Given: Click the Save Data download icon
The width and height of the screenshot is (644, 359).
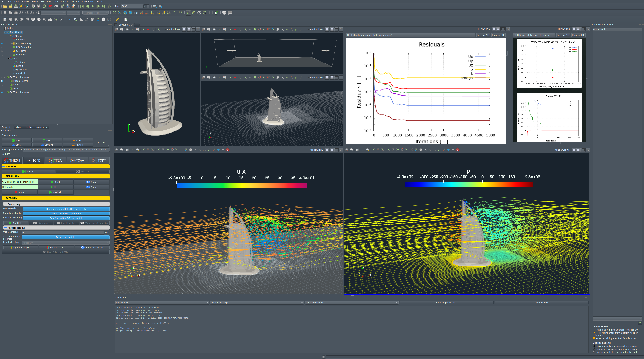Looking at the screenshot, I should (16, 6).
